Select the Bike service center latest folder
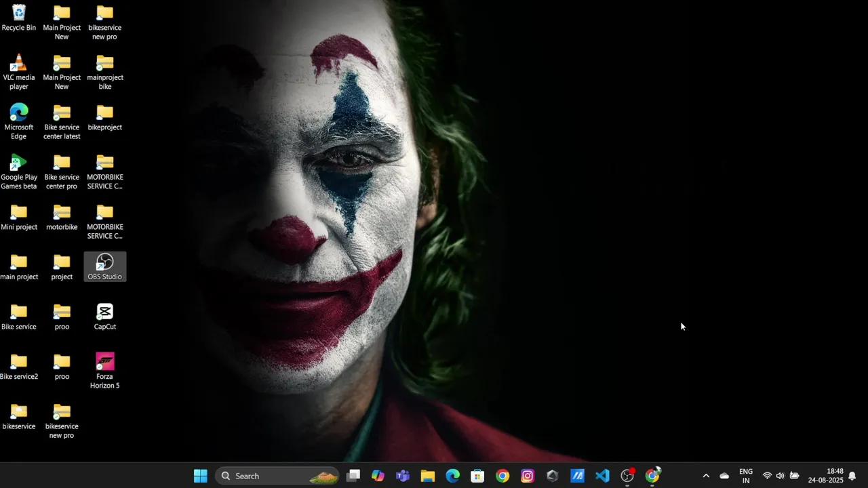The image size is (868, 488). (62, 122)
